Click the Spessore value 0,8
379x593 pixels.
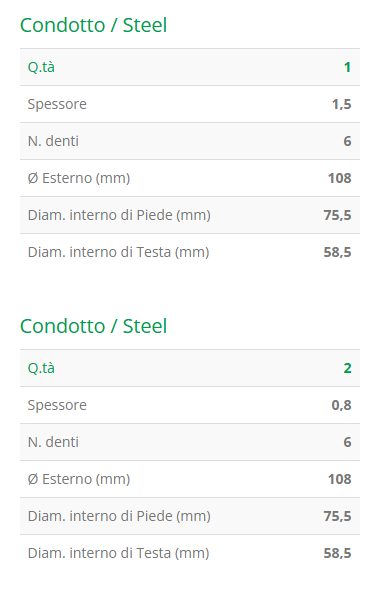pos(342,405)
